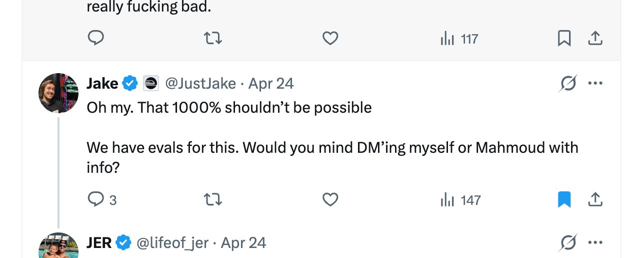Open the Apr 24 timestamp on Jake's tweet

tap(271, 83)
